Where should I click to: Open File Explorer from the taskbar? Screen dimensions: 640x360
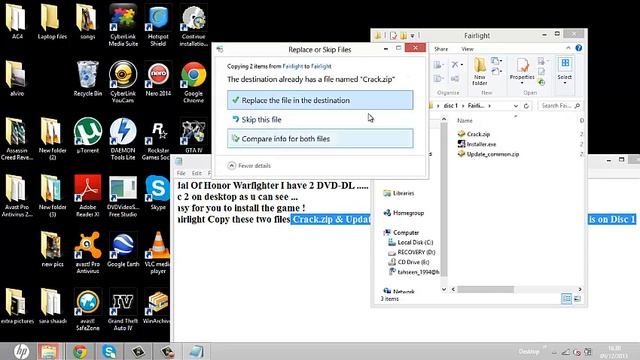[48, 351]
